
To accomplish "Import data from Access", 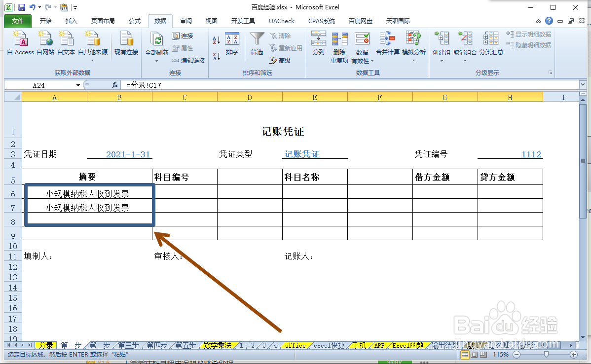I will [x=20, y=43].
